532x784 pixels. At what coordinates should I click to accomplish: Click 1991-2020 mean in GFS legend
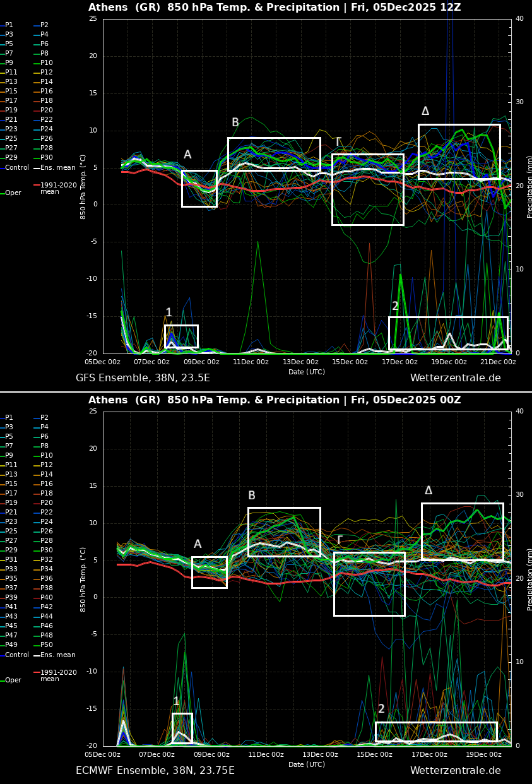click(58, 189)
